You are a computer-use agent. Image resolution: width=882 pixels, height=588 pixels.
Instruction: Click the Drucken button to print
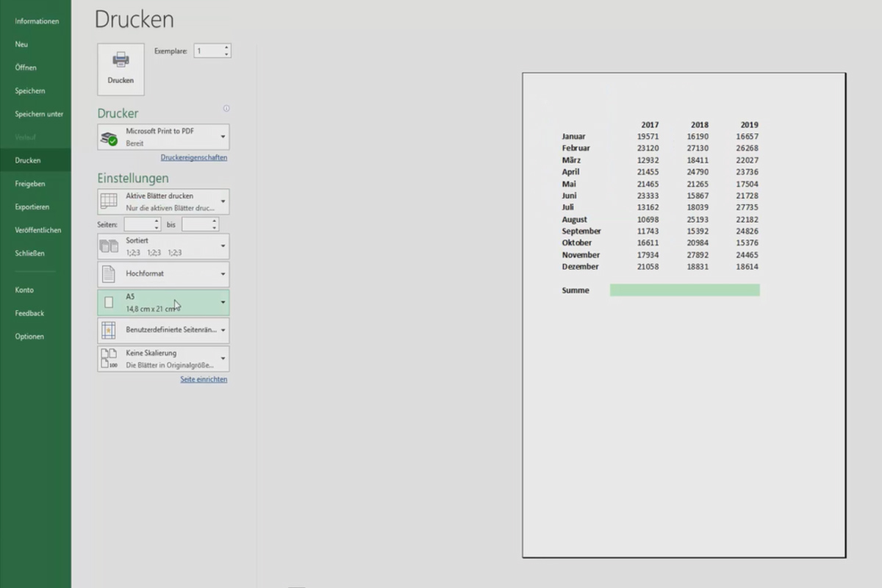(120, 70)
